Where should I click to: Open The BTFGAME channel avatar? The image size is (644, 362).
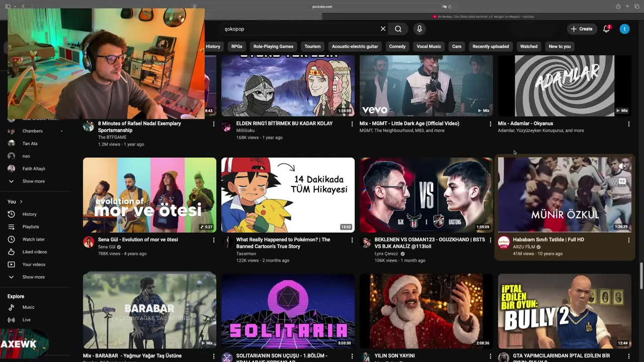point(89,126)
